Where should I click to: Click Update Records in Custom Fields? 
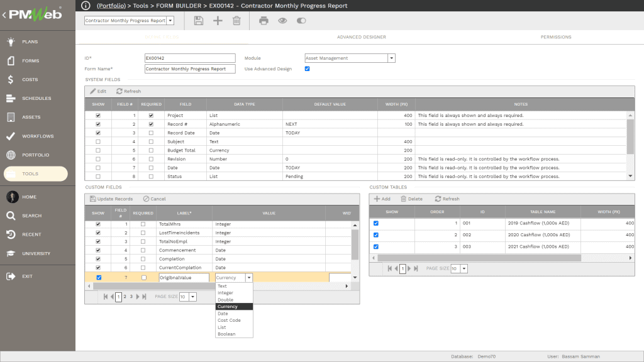pos(111,199)
